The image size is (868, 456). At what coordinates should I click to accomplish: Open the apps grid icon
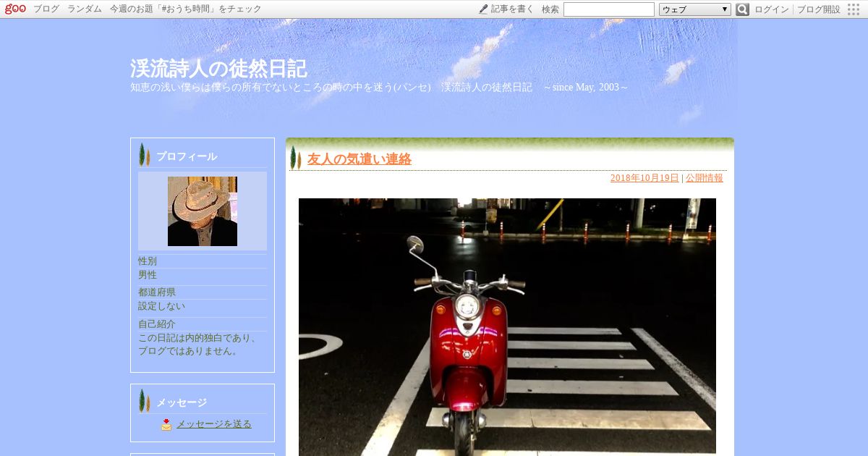[854, 9]
